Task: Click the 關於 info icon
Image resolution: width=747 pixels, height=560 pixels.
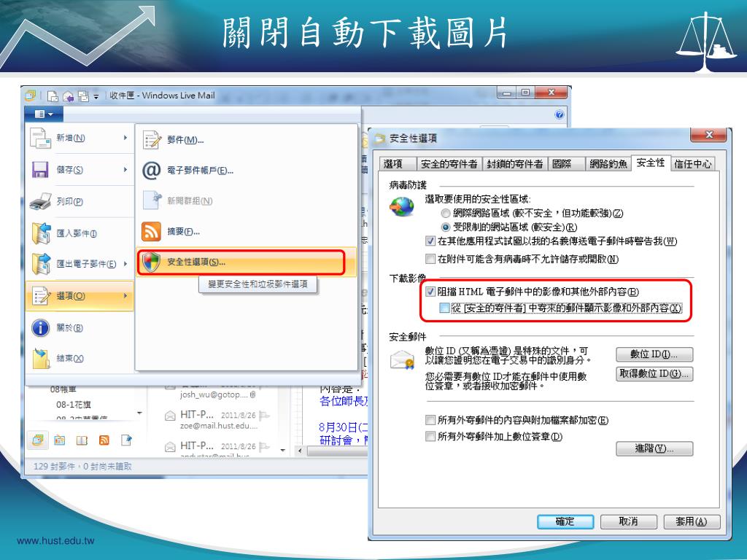Action: [41, 328]
